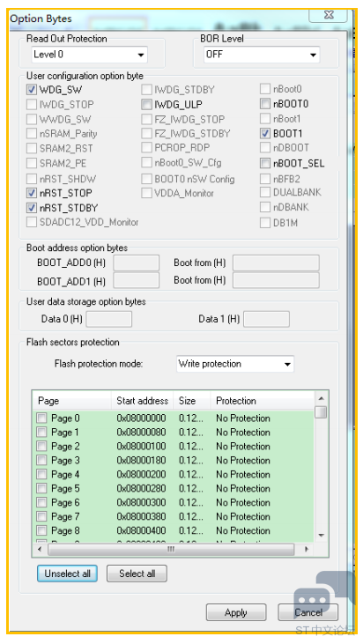Viewport: 363px width, 644px height.
Task: Click the Unselect all button
Action: click(67, 574)
